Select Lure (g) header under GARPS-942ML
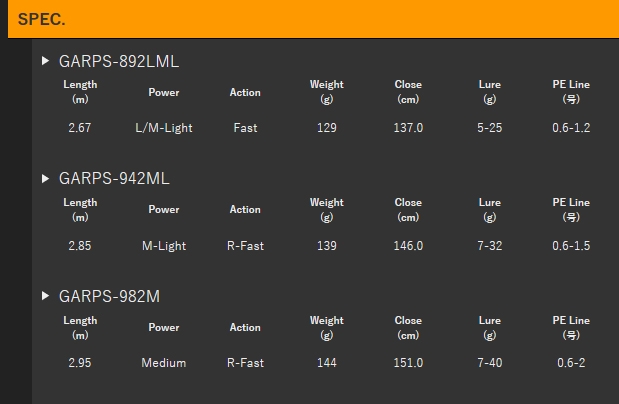Screen dimensions: 619x404 490,210
